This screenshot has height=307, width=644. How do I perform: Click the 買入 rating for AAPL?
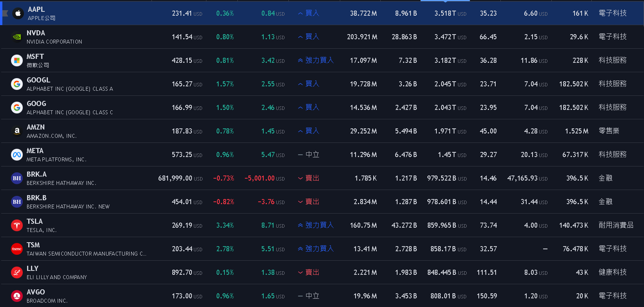(x=308, y=13)
